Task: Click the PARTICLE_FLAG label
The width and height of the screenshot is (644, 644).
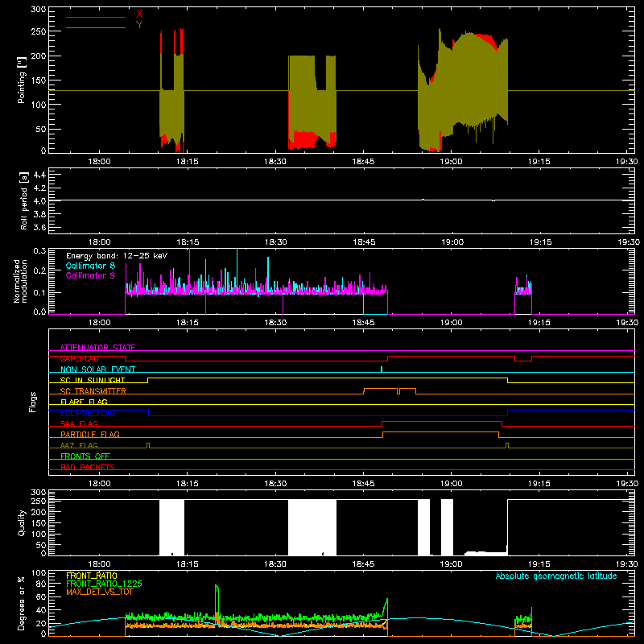Action: point(90,434)
